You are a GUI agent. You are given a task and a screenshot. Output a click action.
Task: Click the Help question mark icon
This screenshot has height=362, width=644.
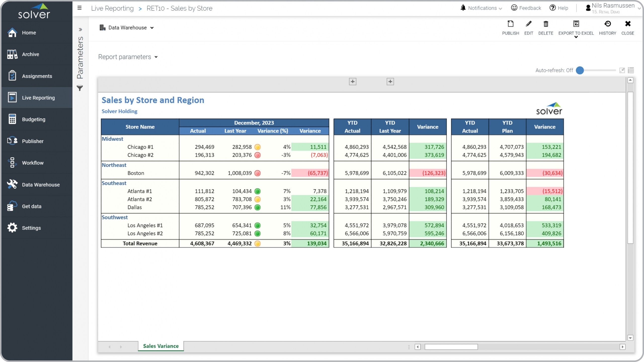[552, 8]
